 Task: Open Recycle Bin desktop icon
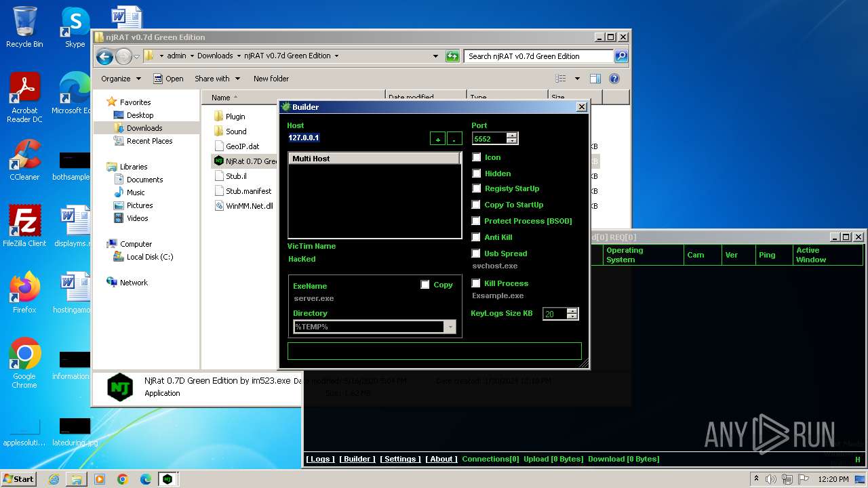click(24, 27)
